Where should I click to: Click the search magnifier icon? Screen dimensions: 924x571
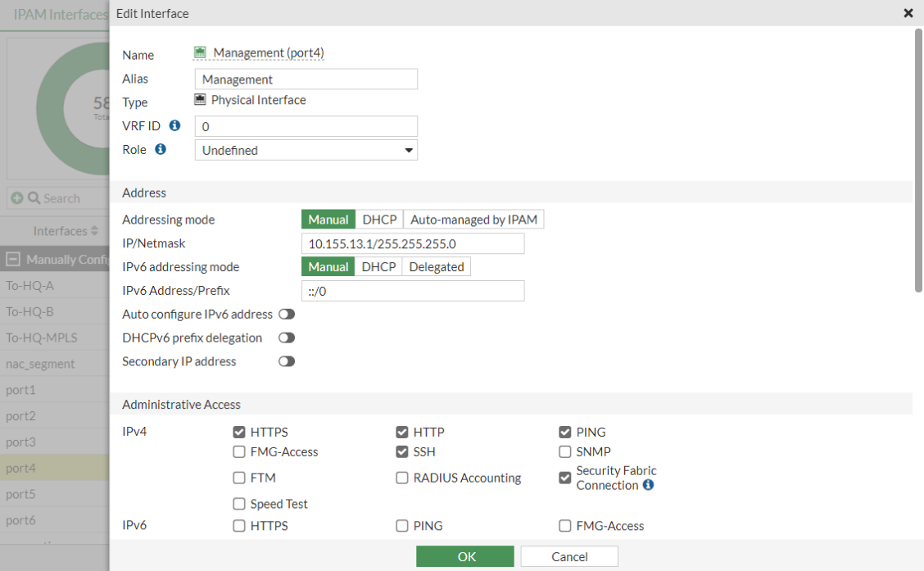tap(34, 198)
